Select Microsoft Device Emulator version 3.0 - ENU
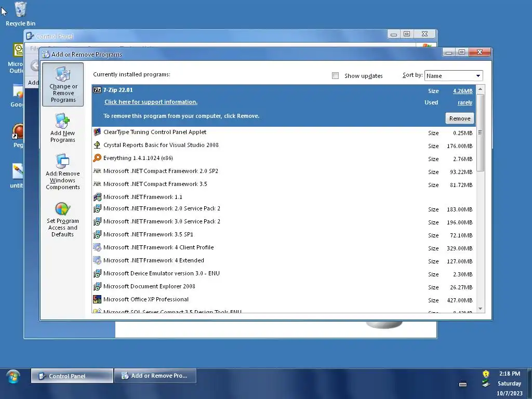The image size is (532, 399). click(284, 273)
